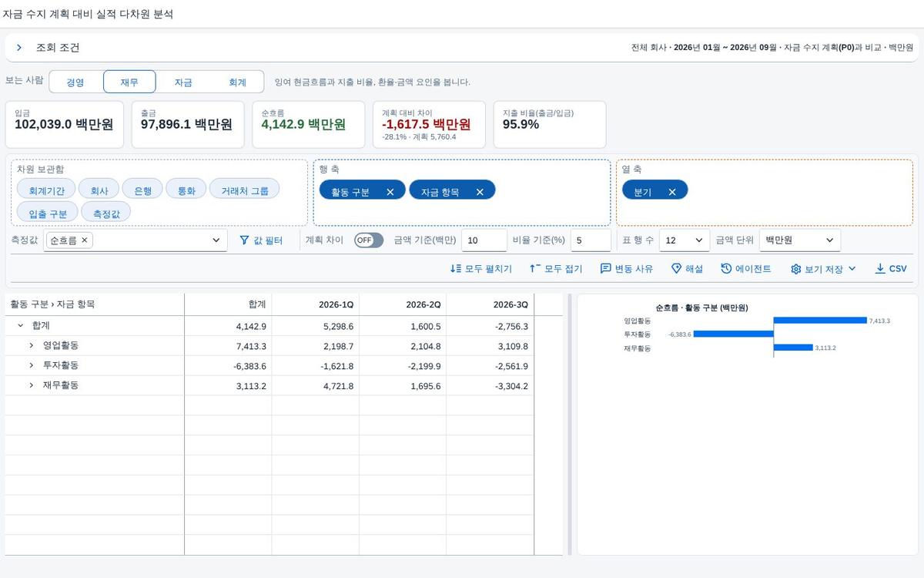Open the 입금 KPI card
This screenshot has height=578, width=924.
(x=65, y=125)
